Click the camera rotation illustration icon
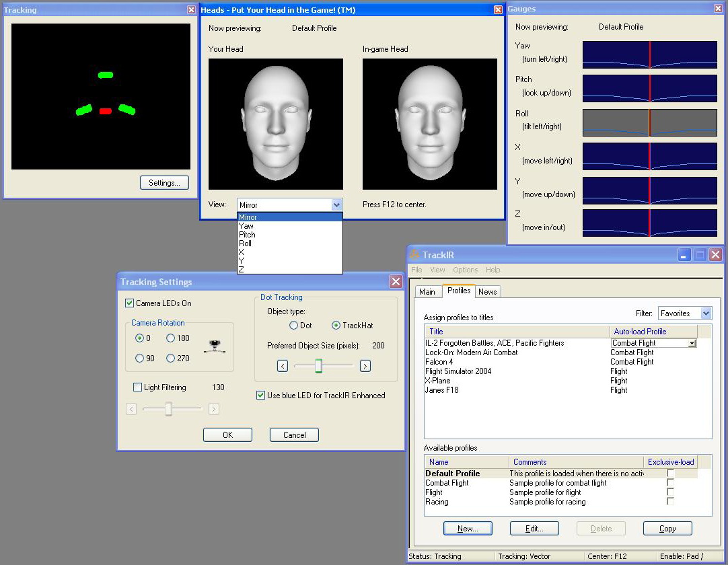The width and height of the screenshot is (728, 565). 215,346
